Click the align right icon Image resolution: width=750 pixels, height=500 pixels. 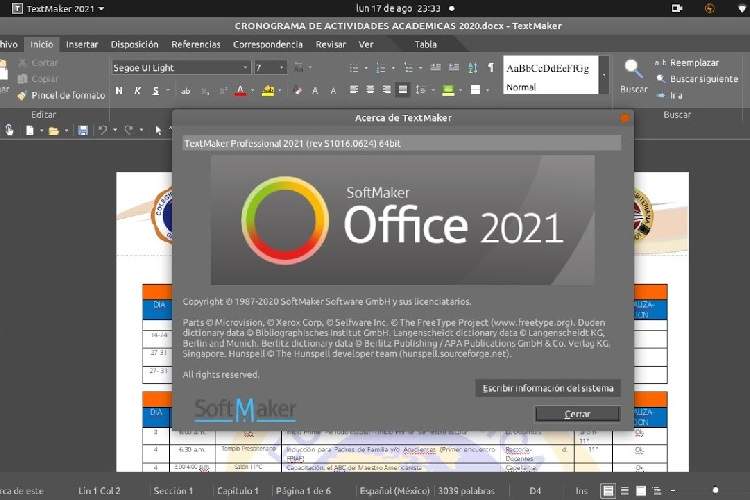[x=386, y=89]
